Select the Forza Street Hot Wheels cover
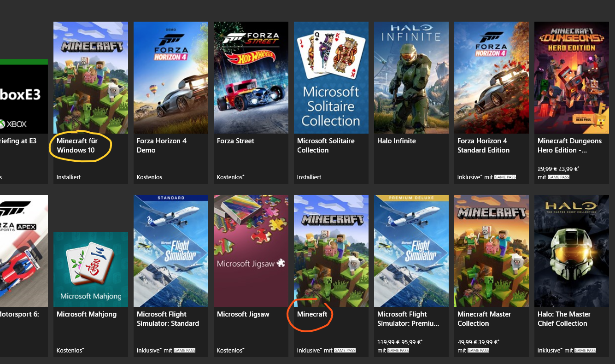 [251, 77]
